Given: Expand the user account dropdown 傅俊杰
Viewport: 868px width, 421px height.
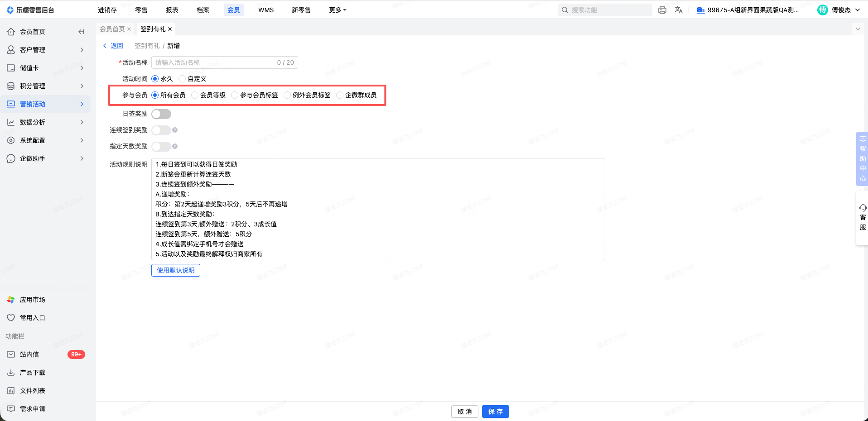Looking at the screenshot, I should pyautogui.click(x=839, y=10).
